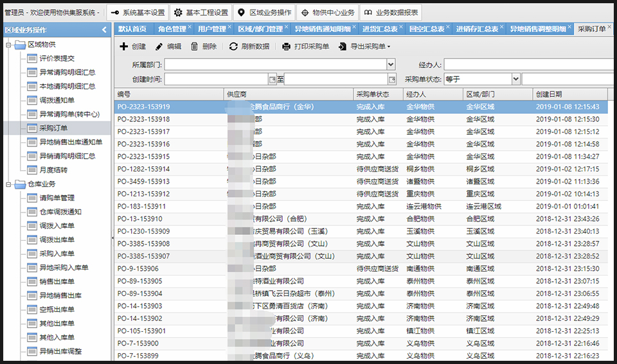Open the start date calendar picker

[x=272, y=79]
